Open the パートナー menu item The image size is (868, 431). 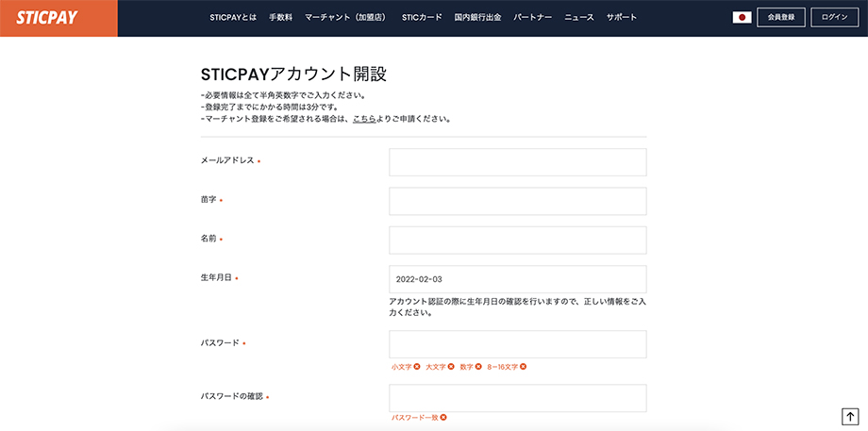pos(532,18)
